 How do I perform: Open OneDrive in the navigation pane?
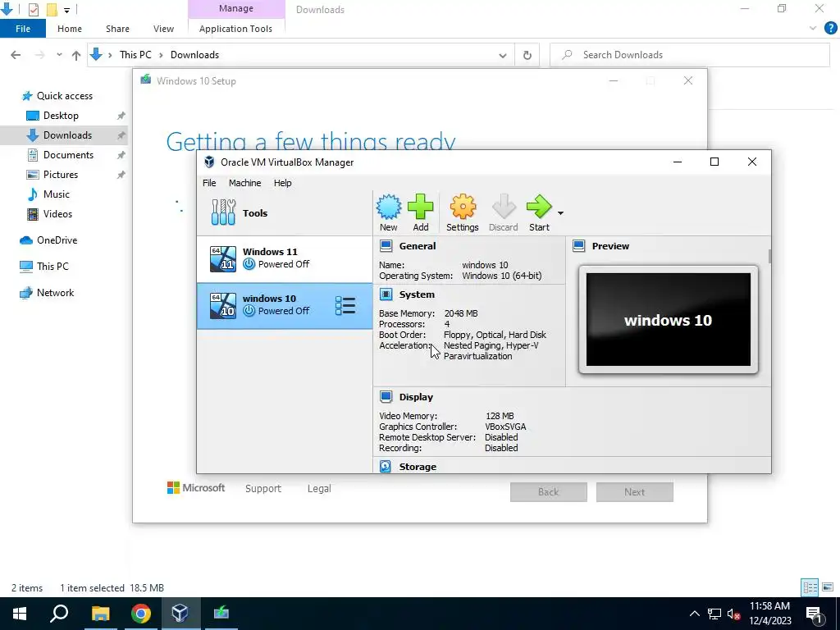57,240
